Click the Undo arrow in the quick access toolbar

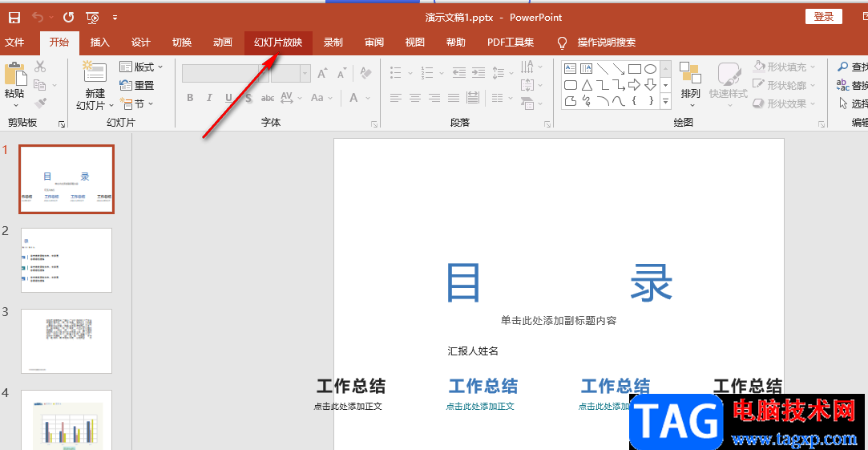pyautogui.click(x=38, y=18)
